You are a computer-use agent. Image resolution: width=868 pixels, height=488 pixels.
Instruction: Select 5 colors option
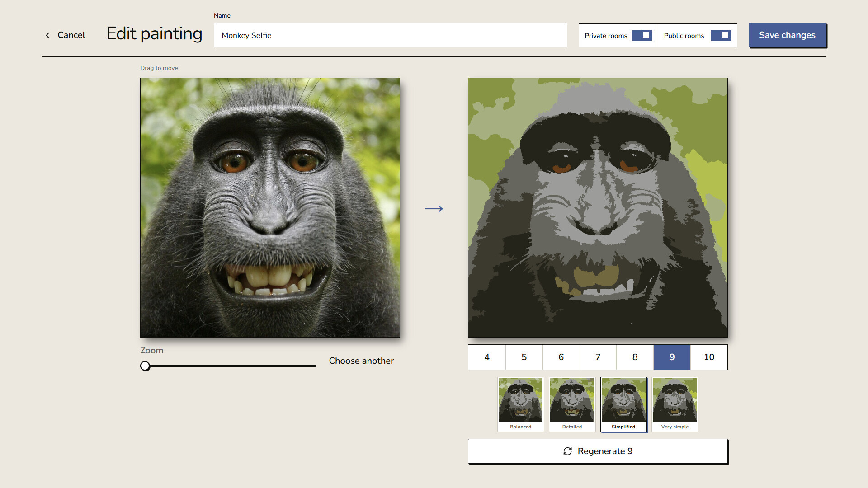tap(524, 357)
